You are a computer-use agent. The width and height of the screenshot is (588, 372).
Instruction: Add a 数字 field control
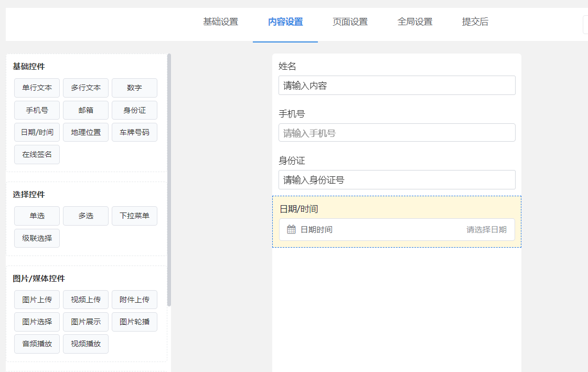click(x=134, y=88)
